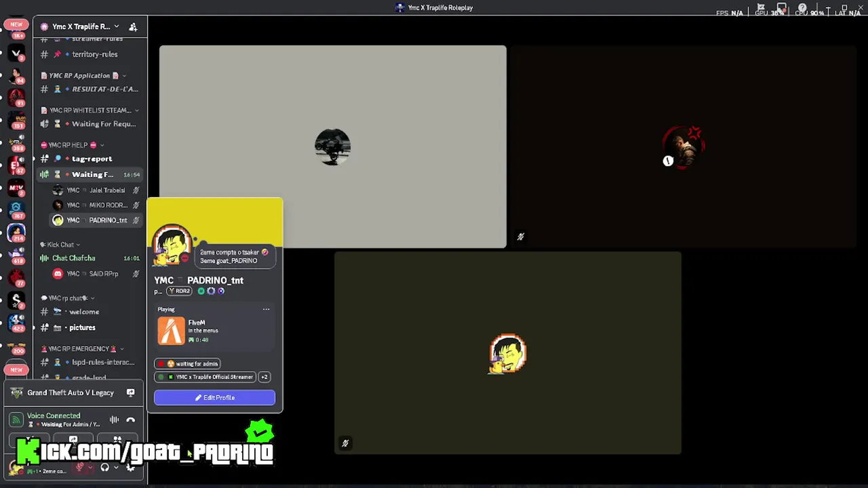Select MIKO RODR user in voice channel
The height and width of the screenshot is (488, 868).
96,205
